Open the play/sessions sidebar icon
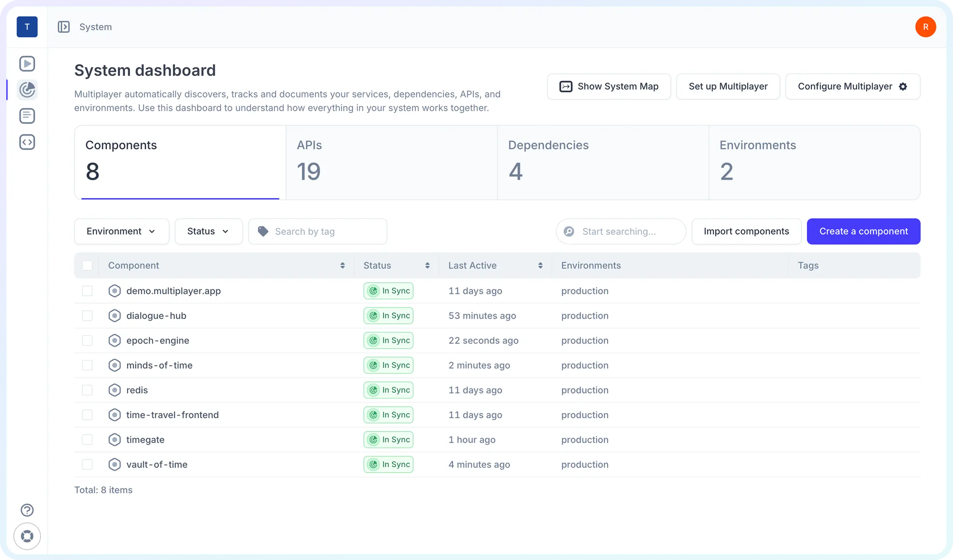 (27, 63)
